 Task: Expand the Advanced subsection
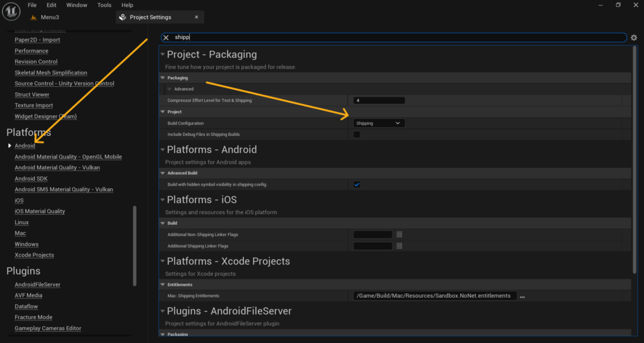pos(169,89)
